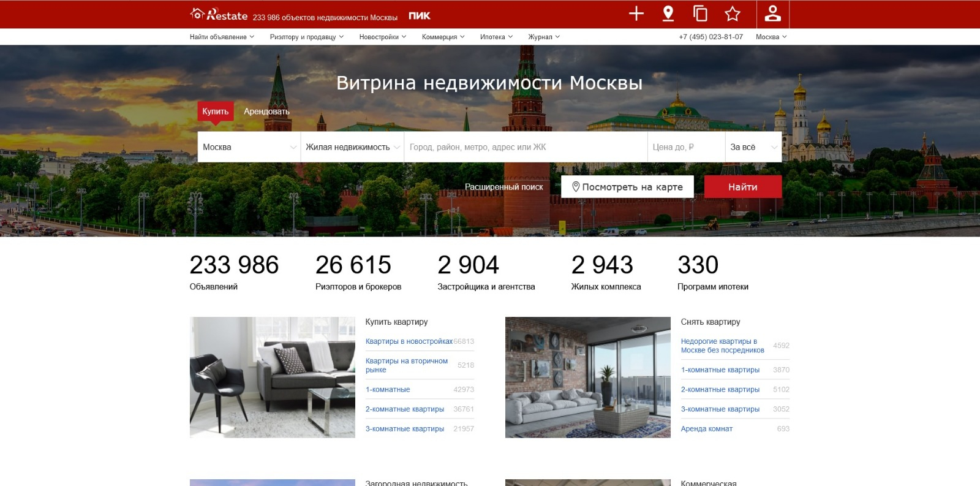Open the living room photo for buying apartments

pyautogui.click(x=273, y=378)
